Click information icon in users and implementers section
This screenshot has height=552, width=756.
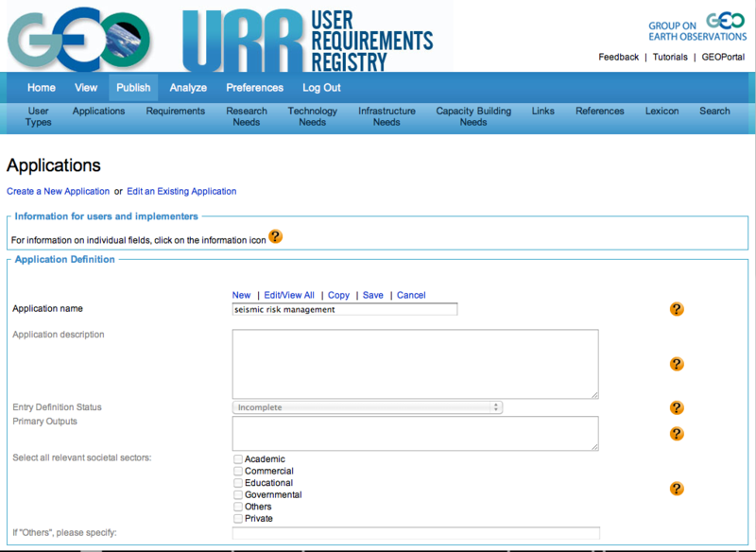point(276,236)
